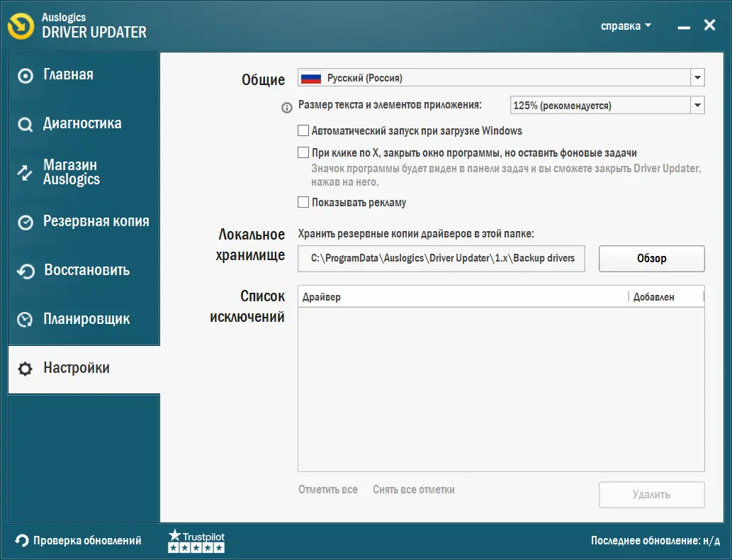
Task: Close the Driver Updater window
Action: [709, 26]
